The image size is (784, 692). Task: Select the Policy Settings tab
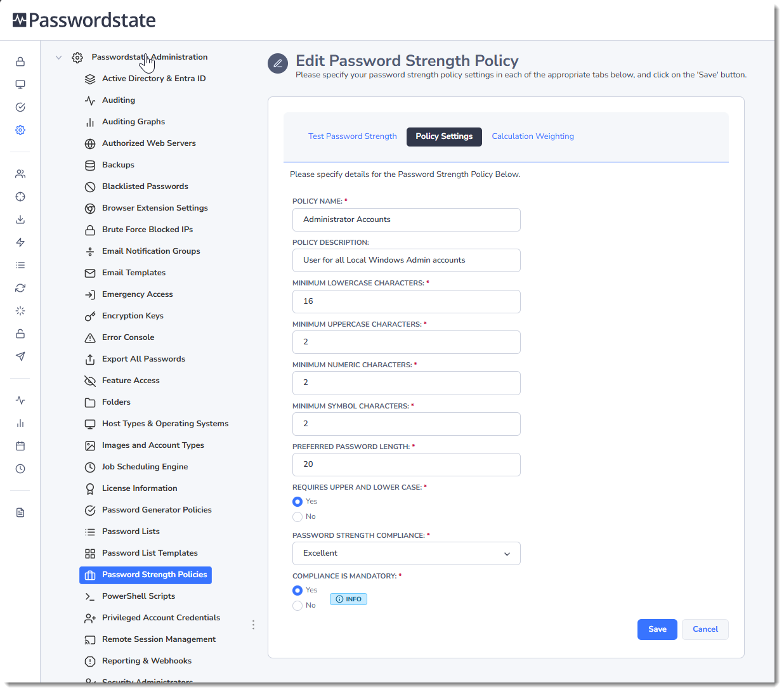(444, 136)
